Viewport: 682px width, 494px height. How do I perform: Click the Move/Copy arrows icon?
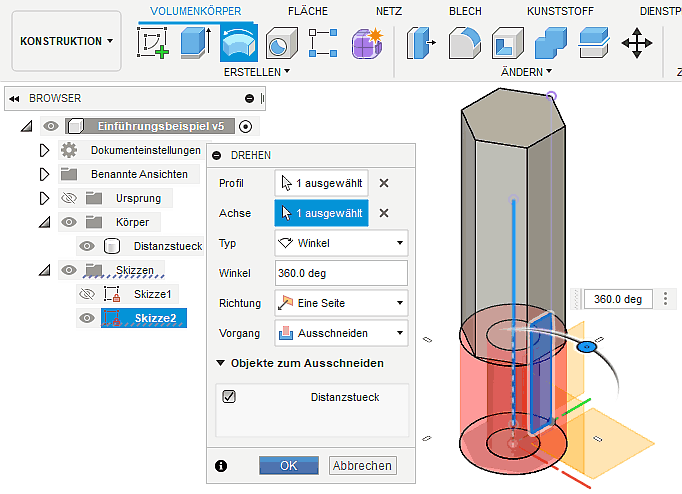tap(636, 43)
